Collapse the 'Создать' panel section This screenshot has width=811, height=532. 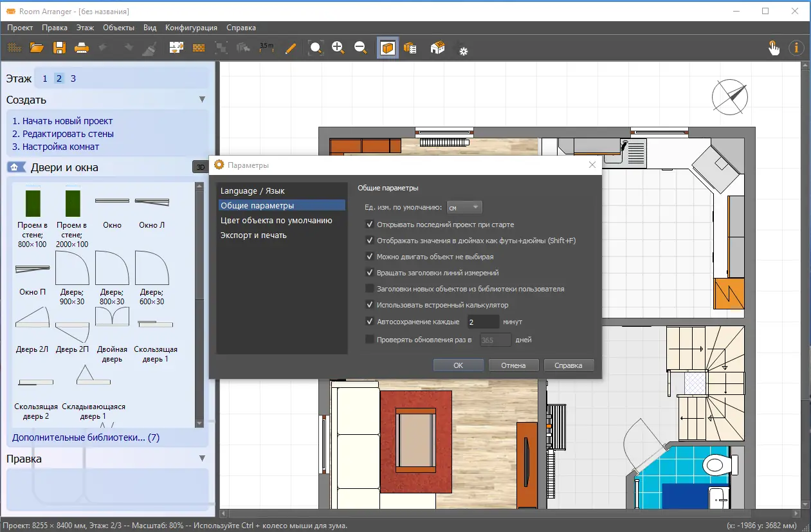point(202,100)
